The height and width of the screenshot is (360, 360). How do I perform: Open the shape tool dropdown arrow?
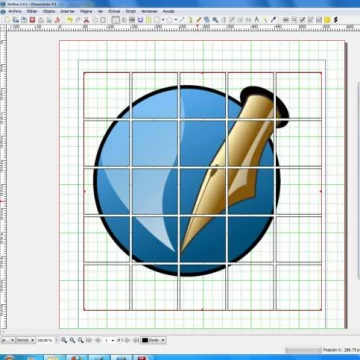163,20
